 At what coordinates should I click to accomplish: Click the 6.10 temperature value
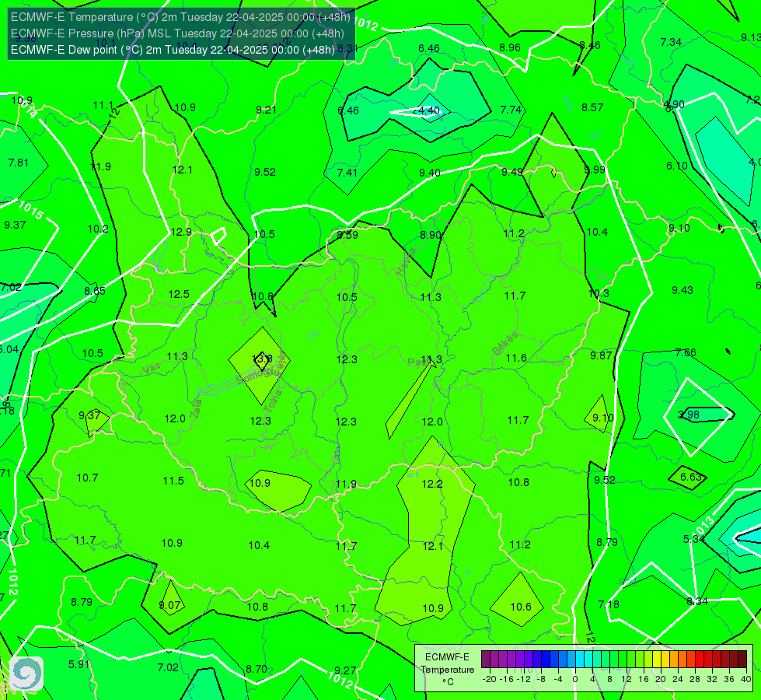coord(676,166)
